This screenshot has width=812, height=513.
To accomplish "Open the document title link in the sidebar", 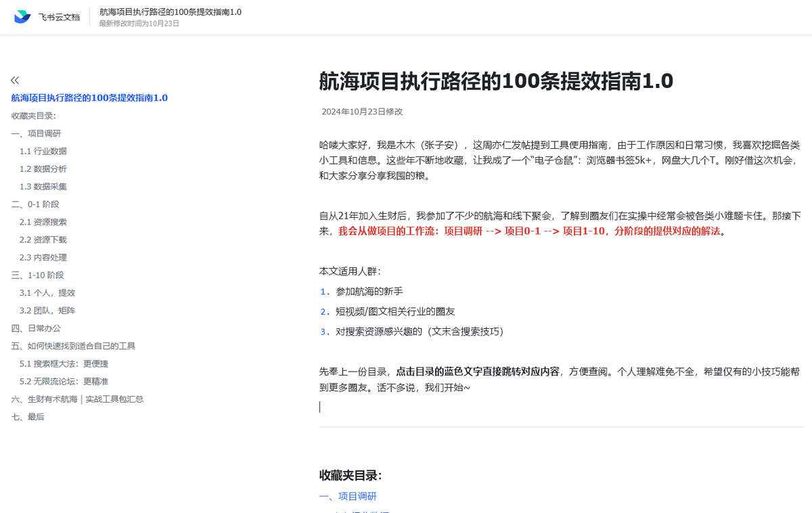I will coord(88,97).
